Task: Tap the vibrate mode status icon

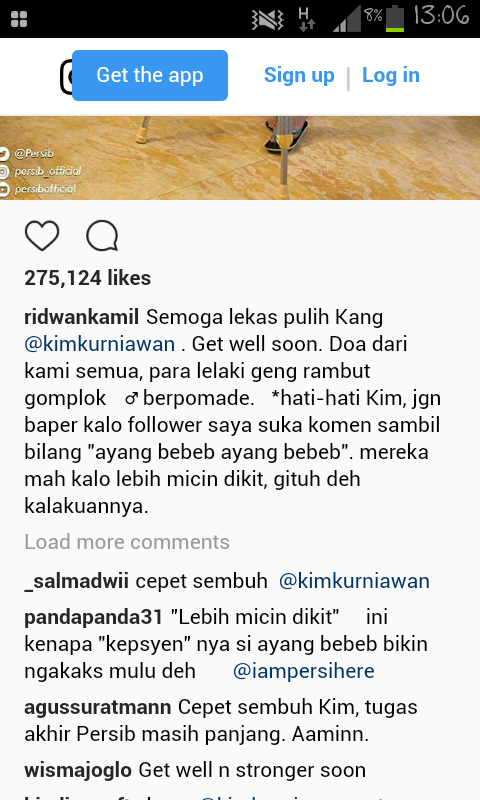Action: pyautogui.click(x=267, y=20)
